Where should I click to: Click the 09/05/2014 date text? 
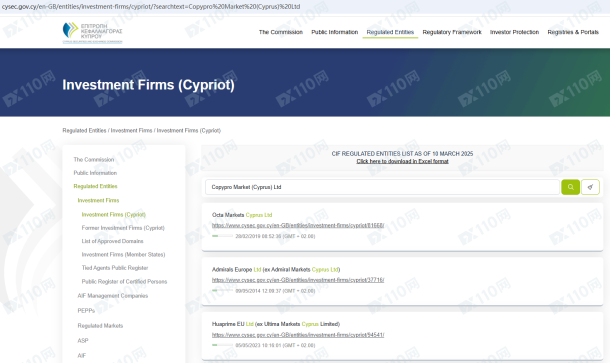click(x=275, y=291)
